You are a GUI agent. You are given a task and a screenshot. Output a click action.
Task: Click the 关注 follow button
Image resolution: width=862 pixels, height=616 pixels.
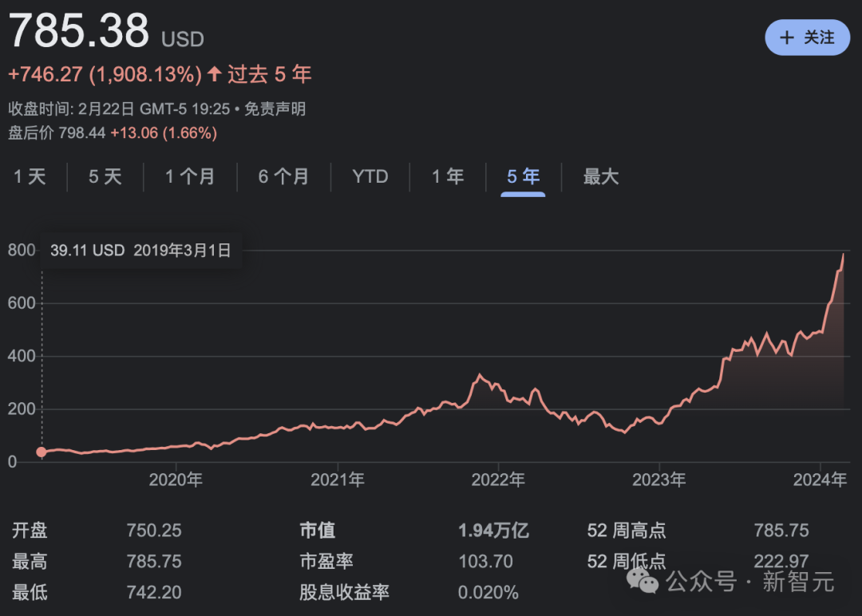pyautogui.click(x=807, y=38)
